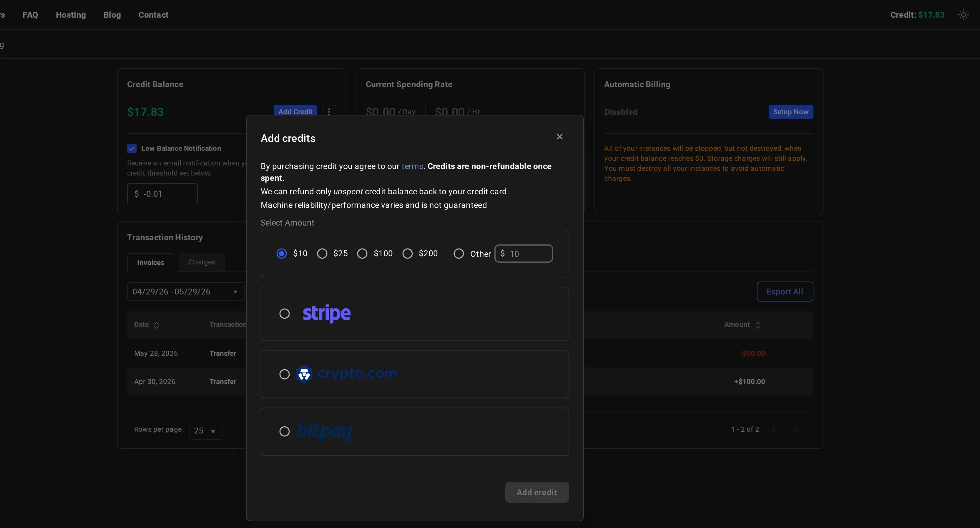Open the Contact menu item
Viewport: 980px width, 528px height.
tap(153, 15)
